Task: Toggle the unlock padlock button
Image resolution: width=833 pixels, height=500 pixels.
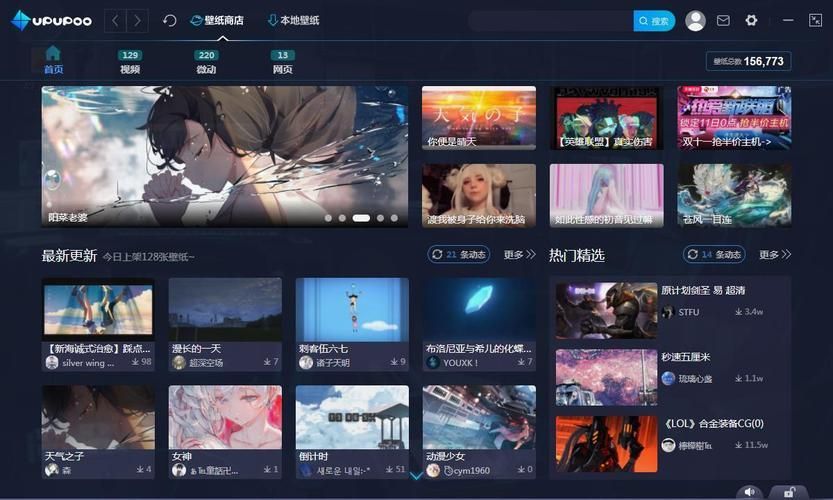Action: 790,491
